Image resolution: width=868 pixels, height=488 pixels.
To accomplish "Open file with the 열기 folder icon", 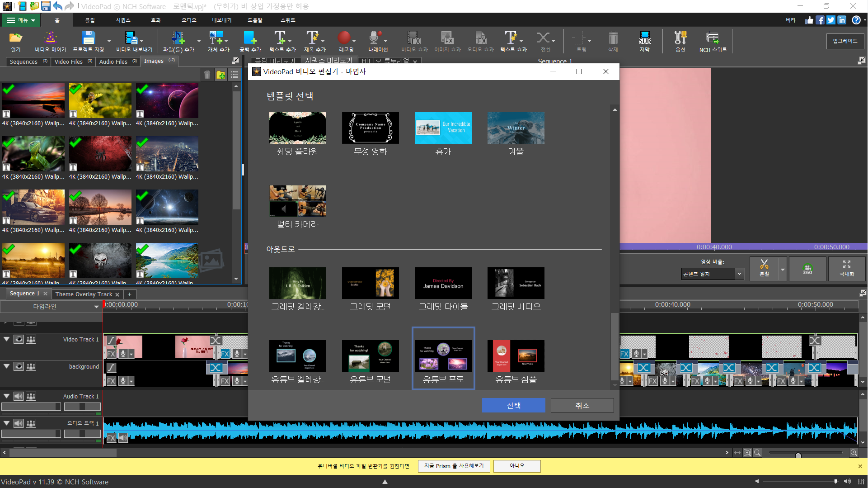I will click(16, 42).
